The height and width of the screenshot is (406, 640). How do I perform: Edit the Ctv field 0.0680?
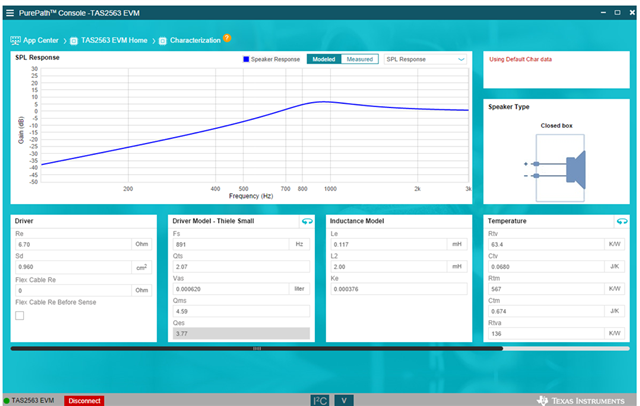tap(546, 266)
